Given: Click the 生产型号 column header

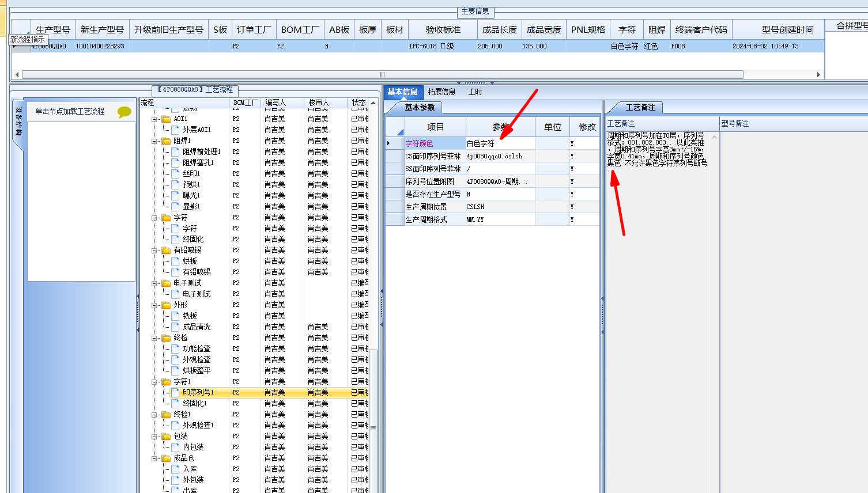Looking at the screenshot, I should tap(53, 30).
